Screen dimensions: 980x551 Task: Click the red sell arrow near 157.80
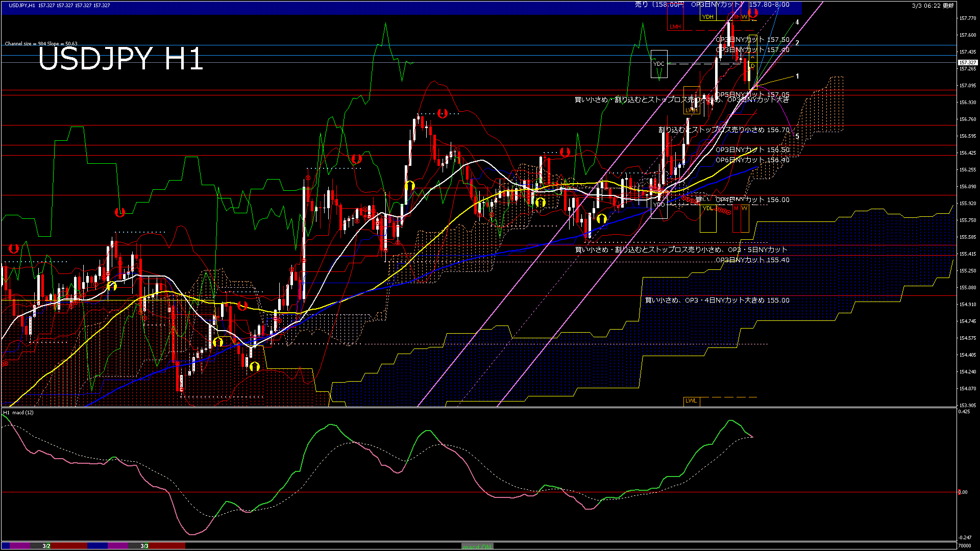click(752, 12)
